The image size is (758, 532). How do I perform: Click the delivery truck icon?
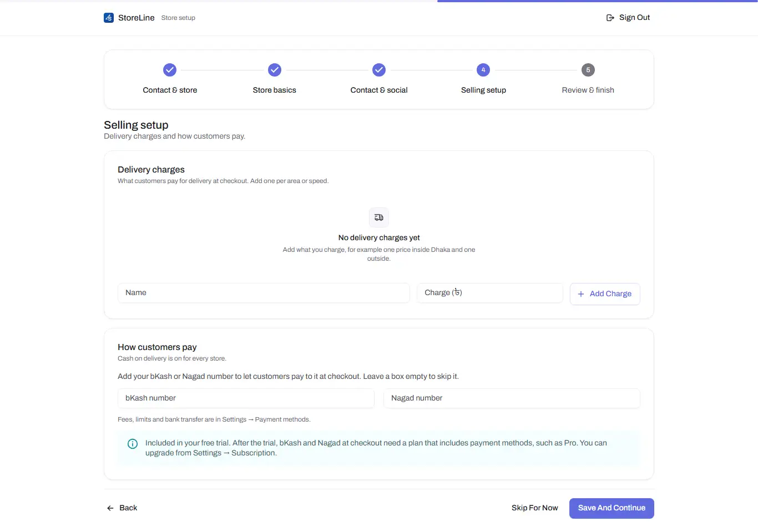point(379,217)
